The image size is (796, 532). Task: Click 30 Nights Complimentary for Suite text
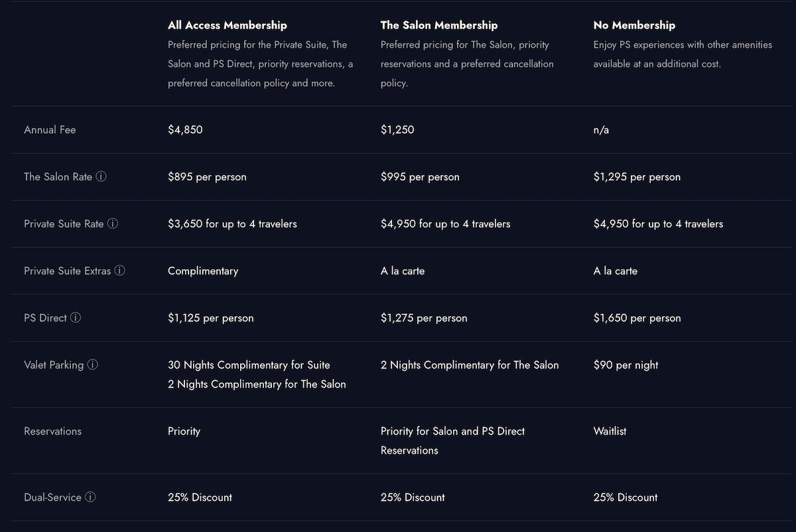tap(249, 365)
